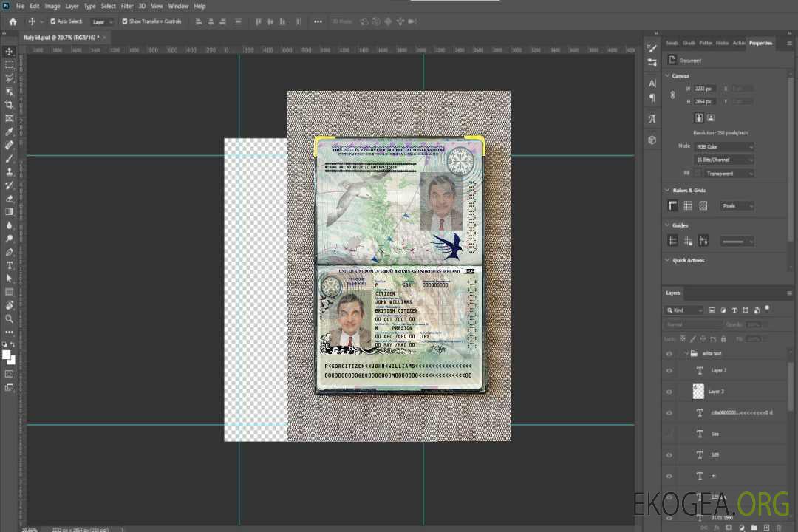Screen dimensions: 798x532
Task: Select the Rectangular Marquee tool
Action: (x=9, y=65)
